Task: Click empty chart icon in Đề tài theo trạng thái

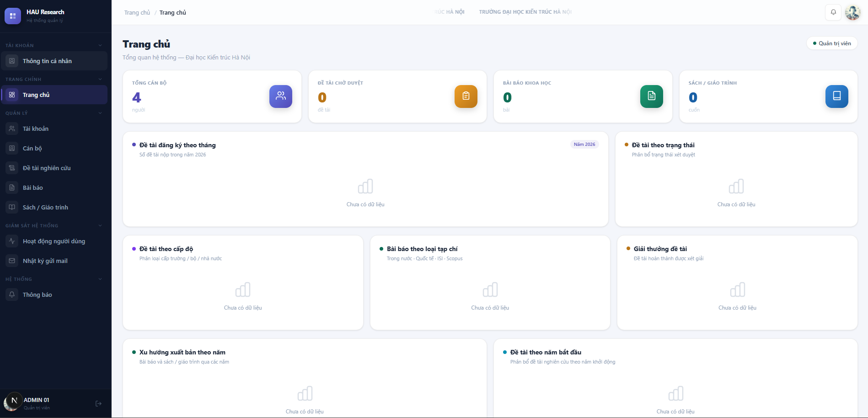Action: [x=736, y=186]
